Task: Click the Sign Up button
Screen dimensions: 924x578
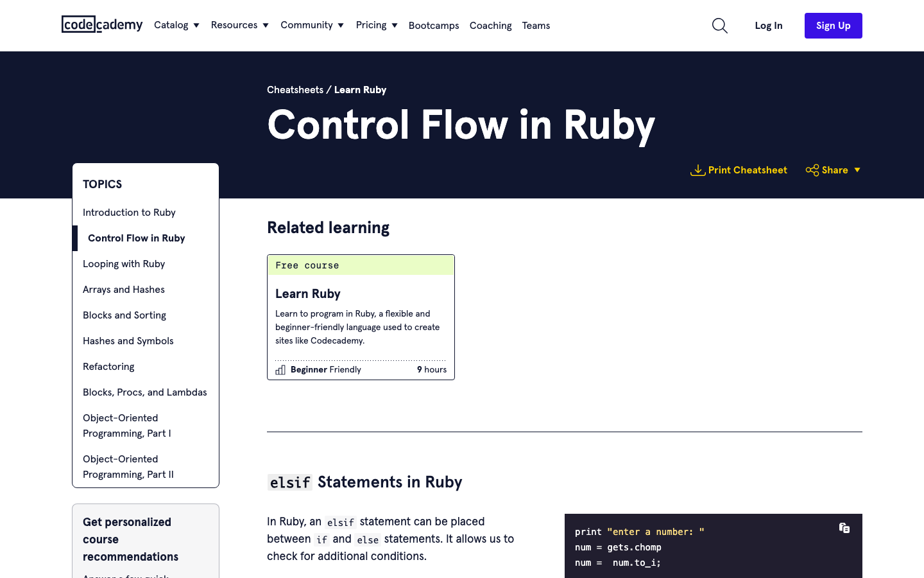Action: click(834, 26)
